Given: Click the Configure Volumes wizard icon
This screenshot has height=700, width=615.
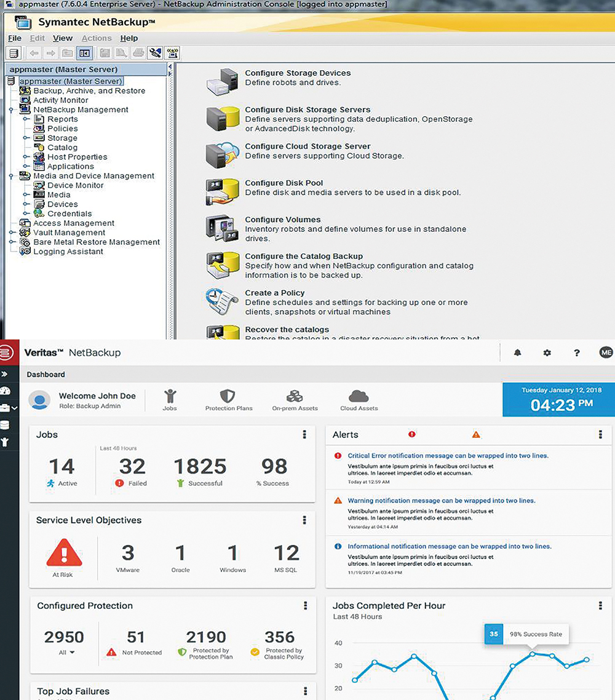Looking at the screenshot, I should [222, 228].
